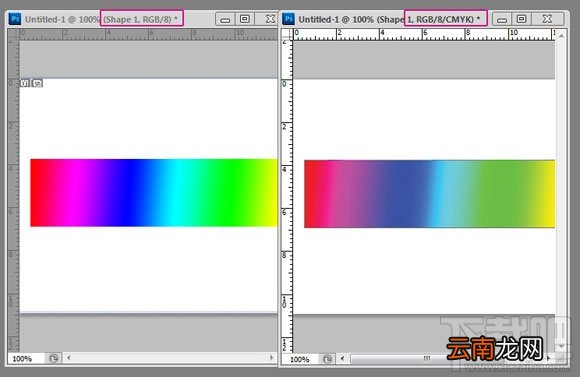Minimize the right RGB/8/CMYK window

pyautogui.click(x=502, y=19)
